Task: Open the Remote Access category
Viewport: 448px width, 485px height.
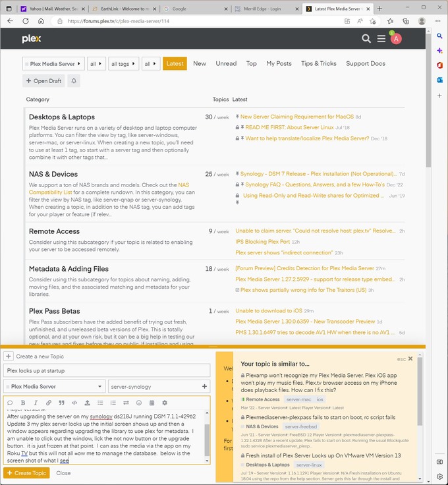Action: click(54, 231)
